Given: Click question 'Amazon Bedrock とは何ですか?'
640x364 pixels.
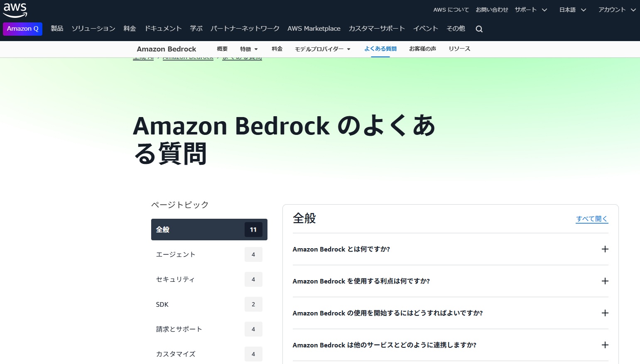Looking at the screenshot, I should [x=341, y=249].
